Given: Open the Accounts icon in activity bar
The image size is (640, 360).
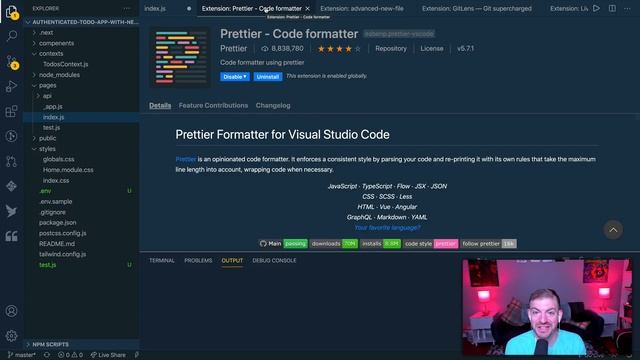Looking at the screenshot, I should coord(11,311).
